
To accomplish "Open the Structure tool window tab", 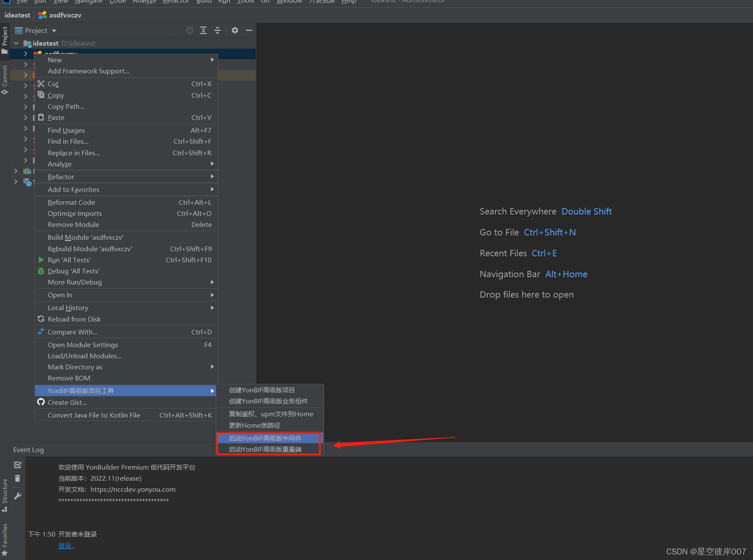I will pos(5,495).
